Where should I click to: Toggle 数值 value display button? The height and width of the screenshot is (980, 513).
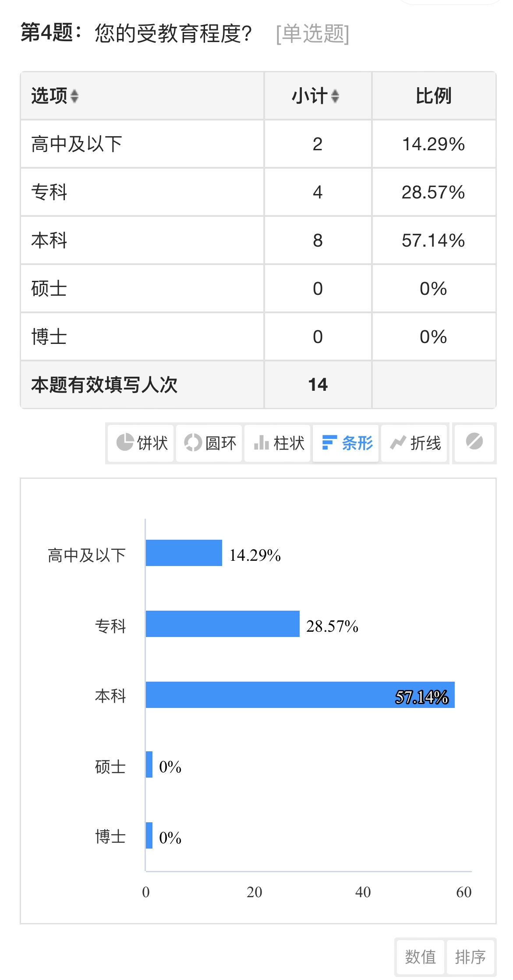coord(420,957)
